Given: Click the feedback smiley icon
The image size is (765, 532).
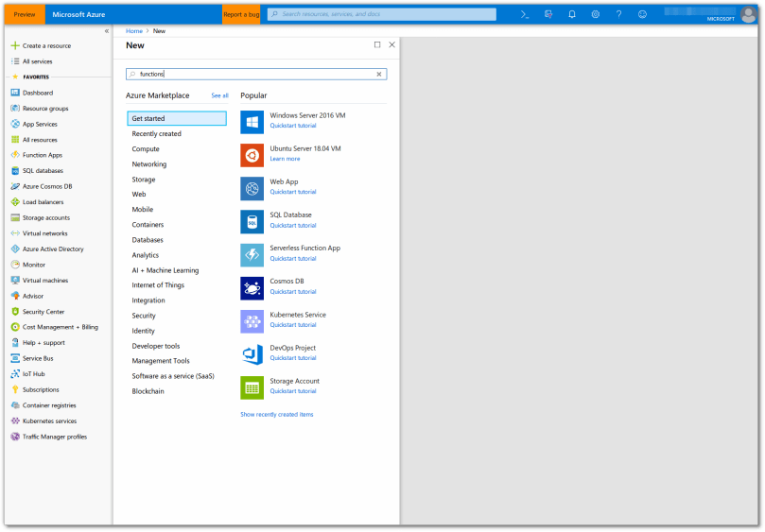Looking at the screenshot, I should (643, 14).
